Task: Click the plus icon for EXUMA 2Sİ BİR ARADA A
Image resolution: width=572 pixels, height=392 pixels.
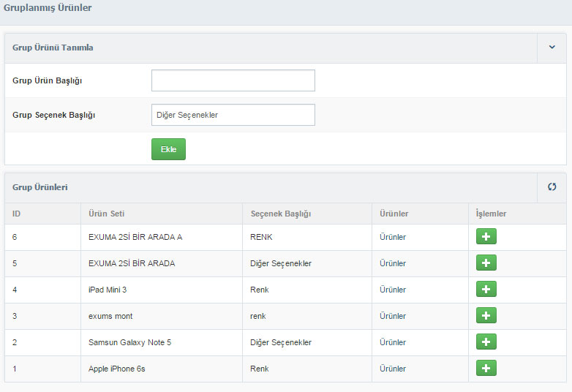Action: [x=486, y=236]
